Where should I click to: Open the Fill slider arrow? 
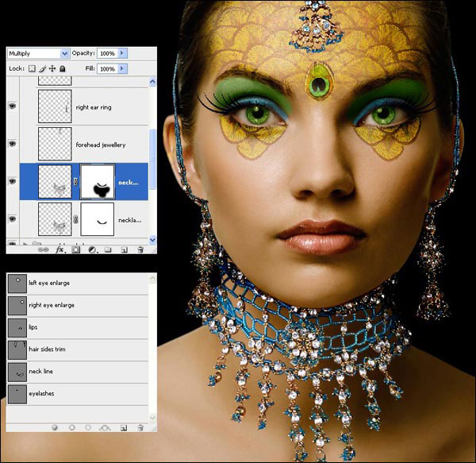[123, 69]
